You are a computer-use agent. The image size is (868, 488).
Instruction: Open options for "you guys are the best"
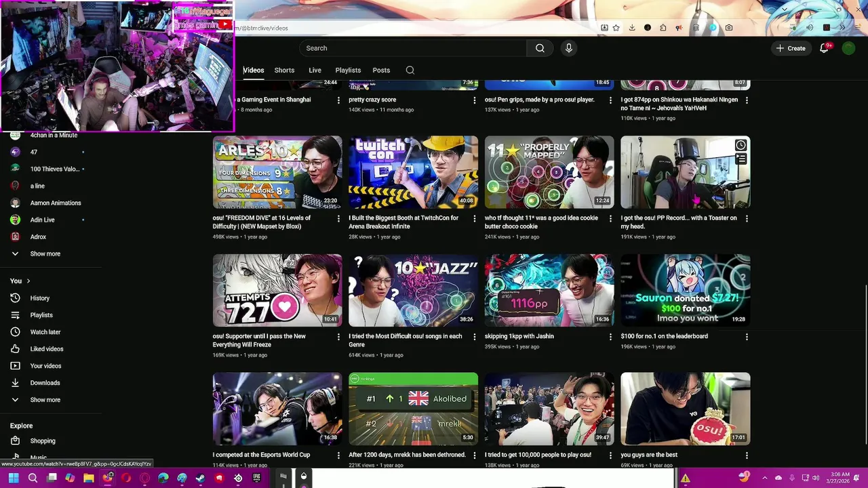[x=747, y=455]
